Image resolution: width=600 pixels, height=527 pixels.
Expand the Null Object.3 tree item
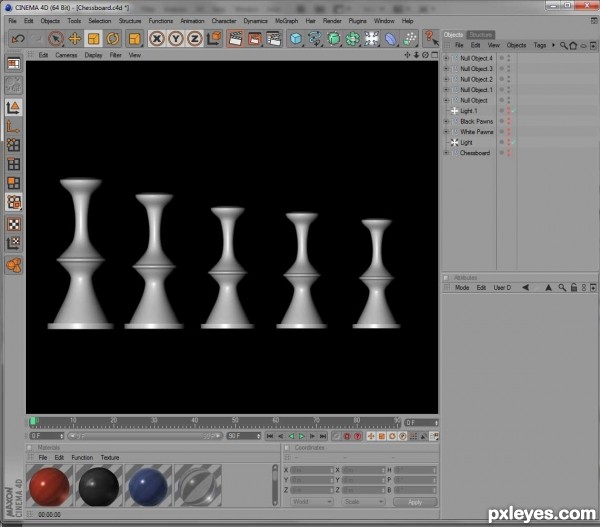coord(446,69)
